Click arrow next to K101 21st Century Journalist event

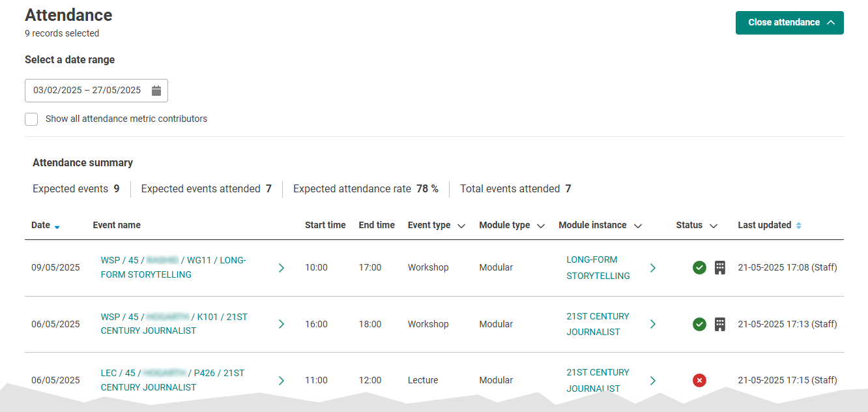tap(281, 324)
